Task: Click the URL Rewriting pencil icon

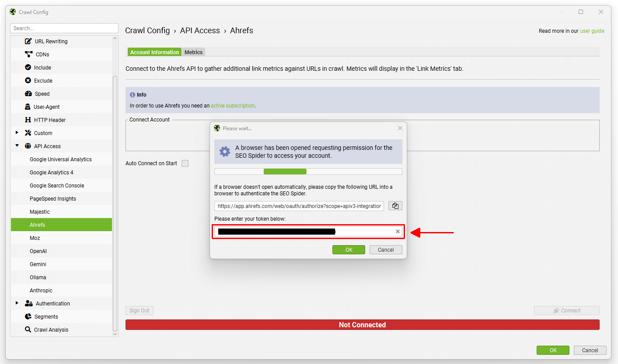Action: [28, 42]
